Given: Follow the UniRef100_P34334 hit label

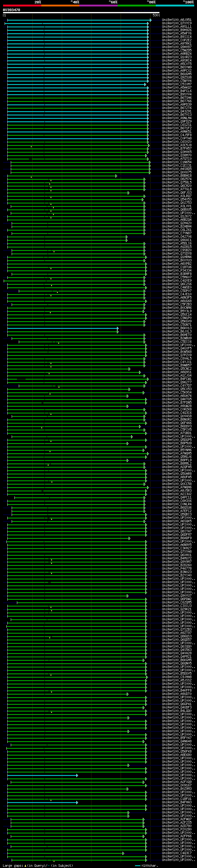Looking at the screenshot, I should 177,271.
